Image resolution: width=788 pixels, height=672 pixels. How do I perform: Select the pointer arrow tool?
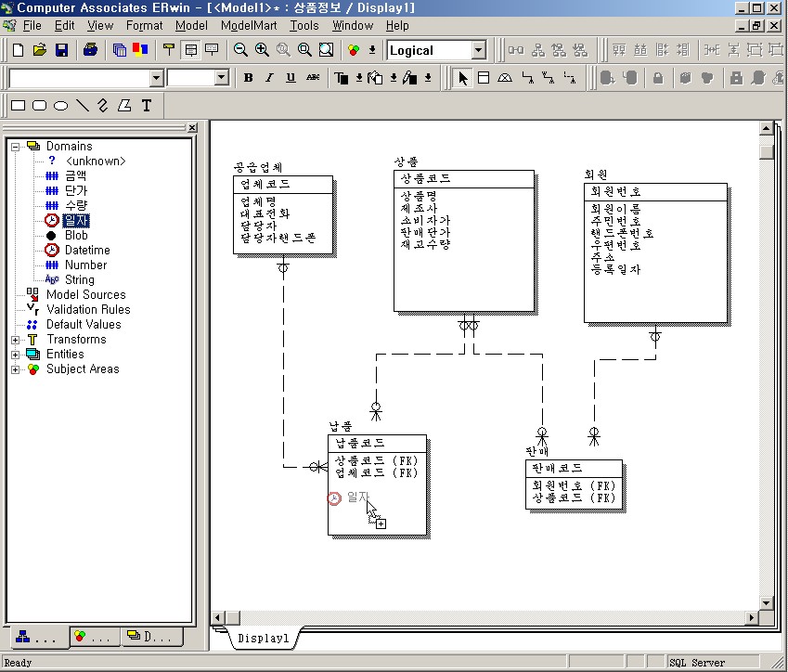[462, 78]
